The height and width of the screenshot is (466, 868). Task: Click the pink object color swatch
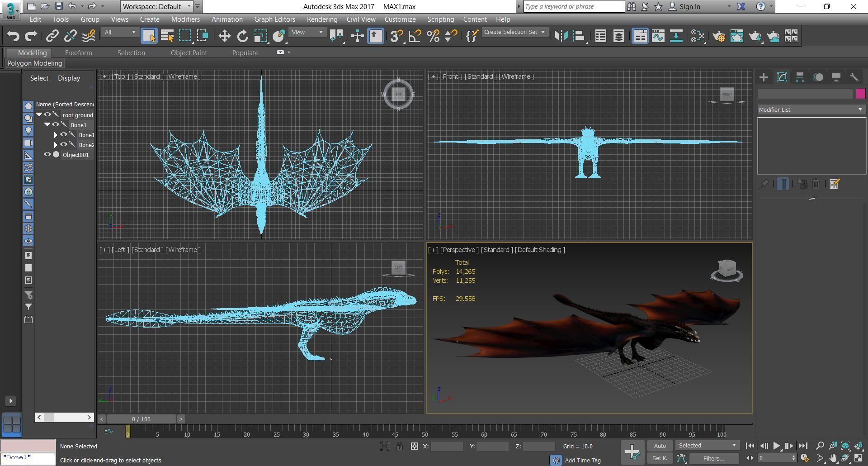point(860,94)
